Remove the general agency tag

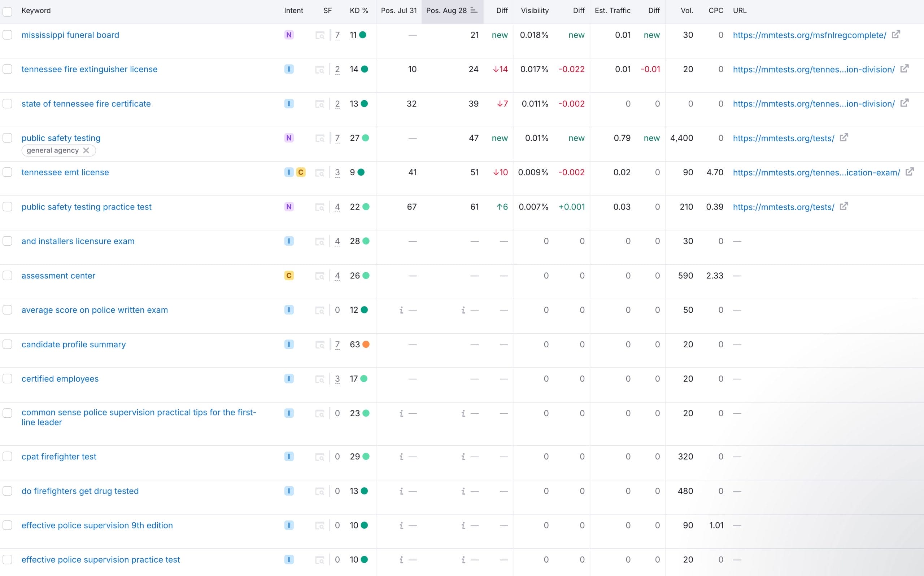pos(86,150)
